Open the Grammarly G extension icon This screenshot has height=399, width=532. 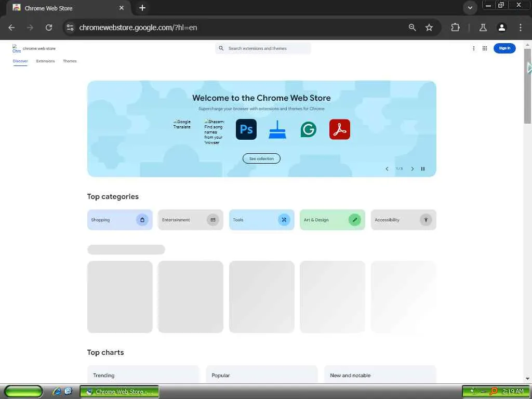[x=309, y=129]
